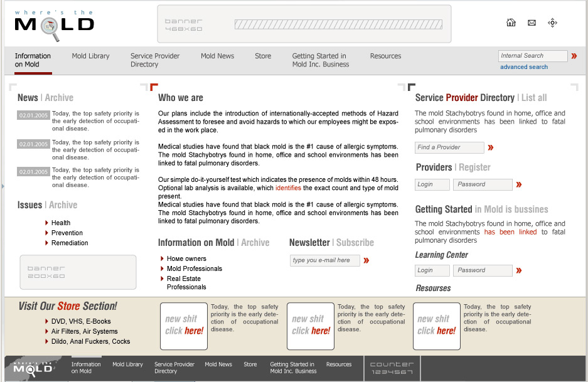Submit newsletter e-mail with red arrows
This screenshot has height=382, width=588.
(x=366, y=260)
